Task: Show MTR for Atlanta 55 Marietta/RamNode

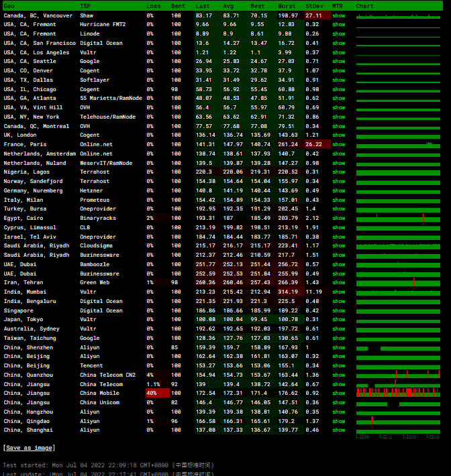Action: point(338,99)
